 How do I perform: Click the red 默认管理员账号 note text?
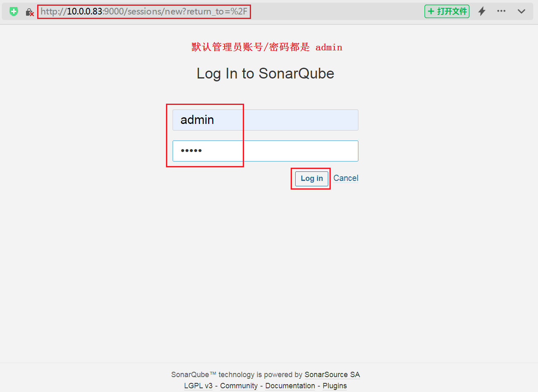click(267, 47)
